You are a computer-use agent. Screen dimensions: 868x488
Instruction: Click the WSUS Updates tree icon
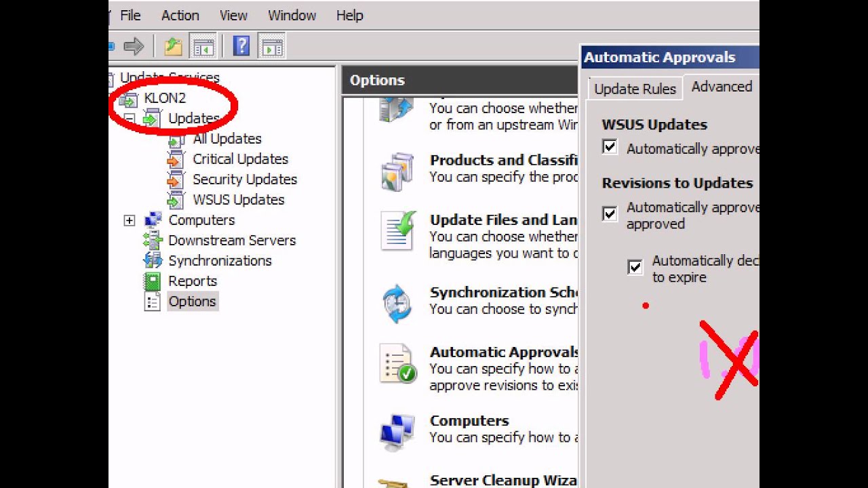point(176,200)
